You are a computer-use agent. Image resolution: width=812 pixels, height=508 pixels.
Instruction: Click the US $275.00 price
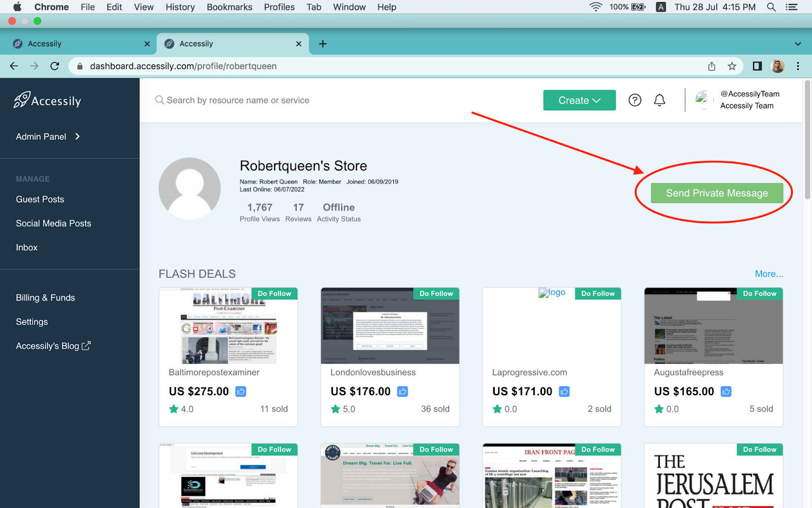(199, 392)
